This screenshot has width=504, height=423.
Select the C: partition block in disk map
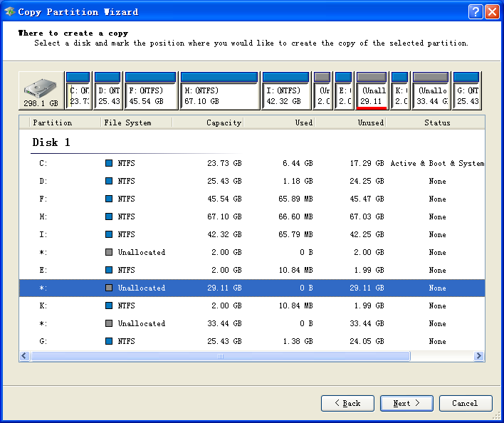(78, 91)
